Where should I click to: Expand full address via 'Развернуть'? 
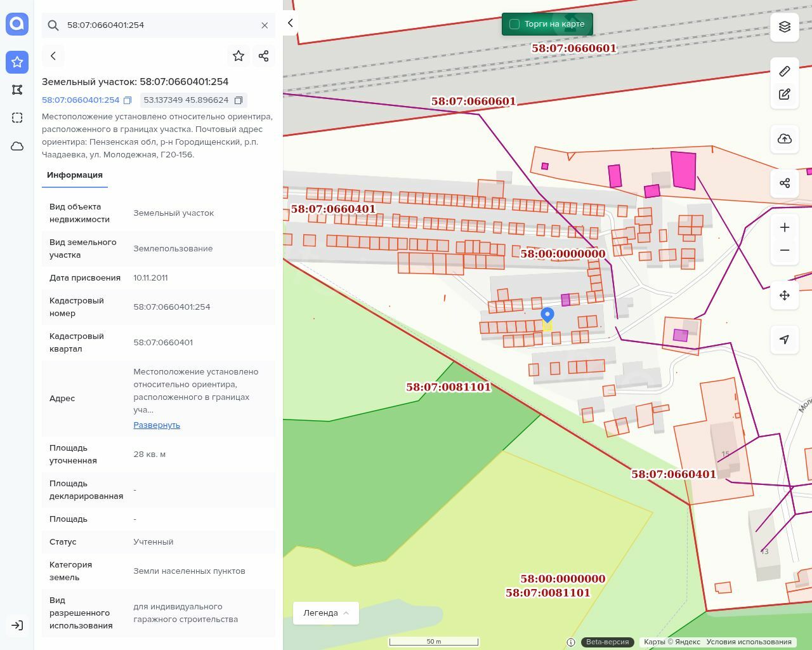coord(157,425)
